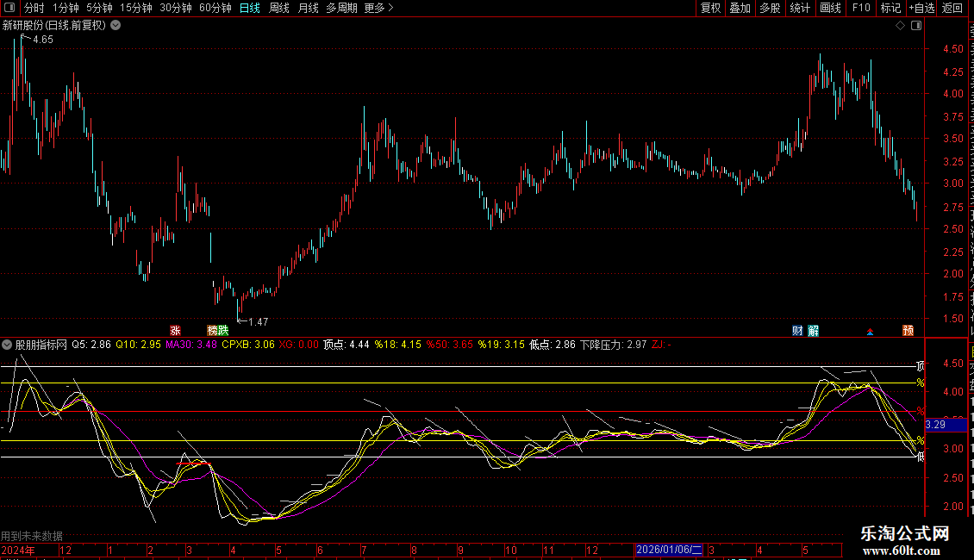Click the green 跌 event marker
Image resolution: width=974 pixels, height=560 pixels.
pos(223,330)
